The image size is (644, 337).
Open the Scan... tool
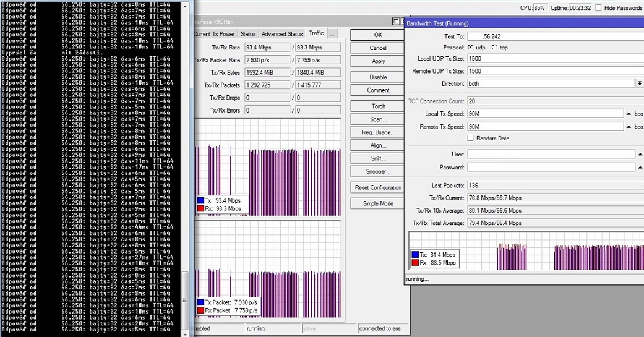378,119
